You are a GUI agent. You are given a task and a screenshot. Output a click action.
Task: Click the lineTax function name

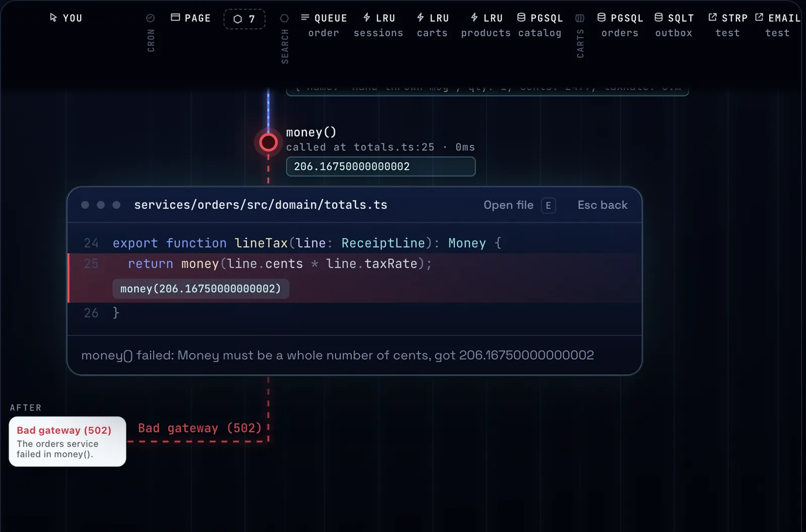point(261,243)
